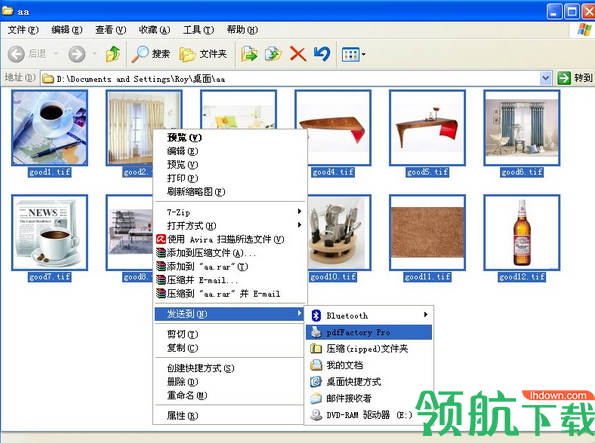This screenshot has height=443, width=595.
Task: Click the Back arrow toolbar icon
Action: [16, 54]
